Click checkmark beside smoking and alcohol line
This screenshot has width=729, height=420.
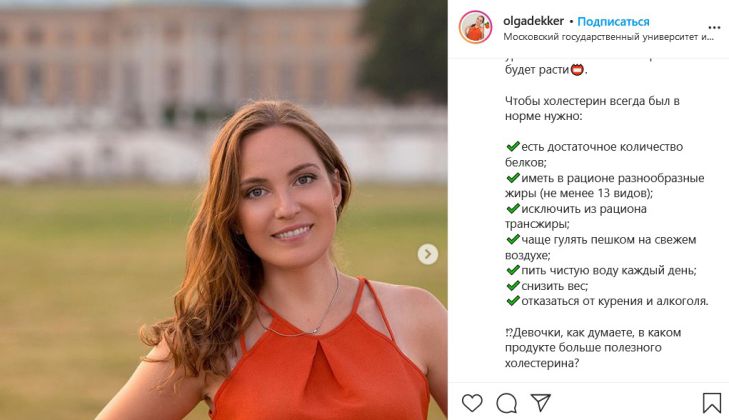[x=513, y=301]
